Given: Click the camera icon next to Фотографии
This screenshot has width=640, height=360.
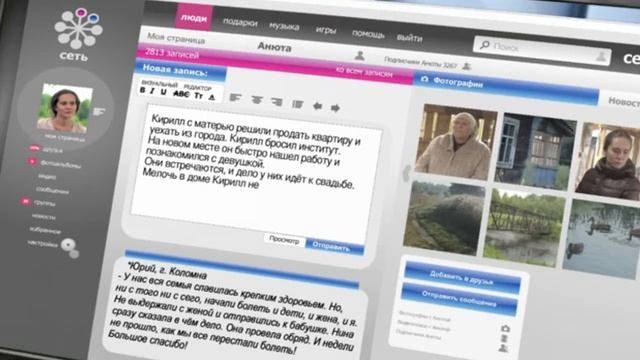Looking at the screenshot, I should [x=425, y=79].
